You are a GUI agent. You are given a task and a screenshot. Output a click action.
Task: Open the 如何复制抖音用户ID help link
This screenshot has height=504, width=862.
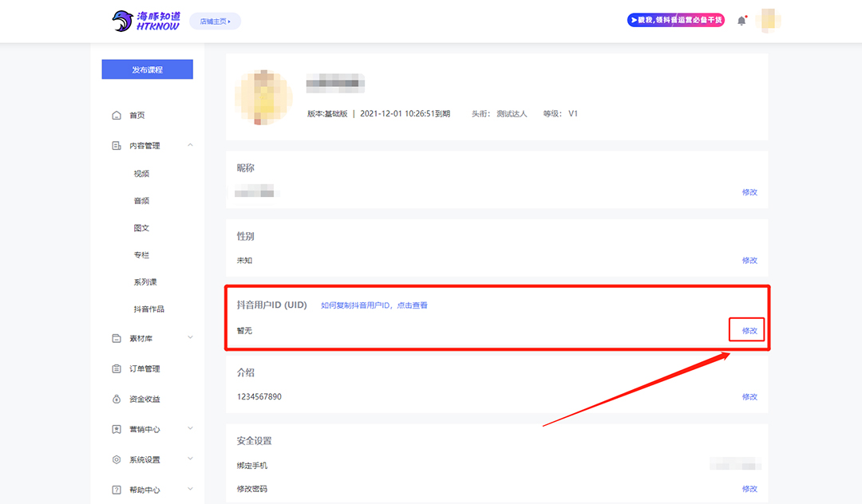pos(374,305)
